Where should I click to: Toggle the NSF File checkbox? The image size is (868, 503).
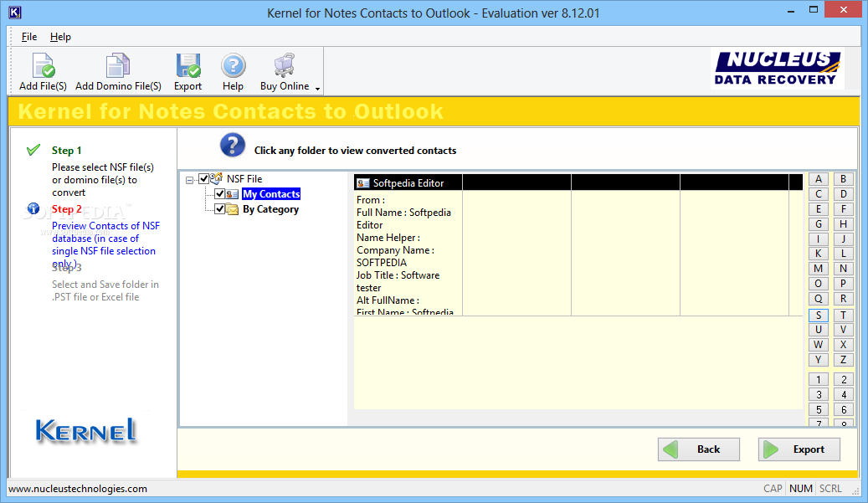tap(203, 179)
